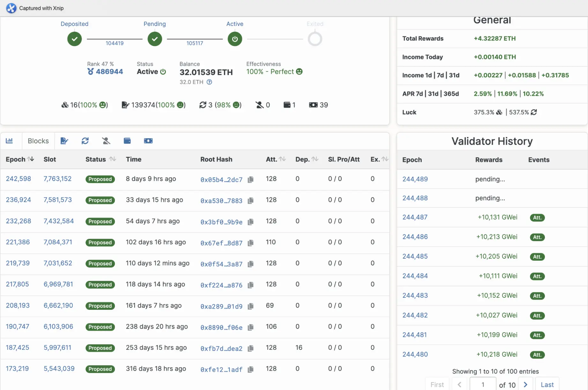Copy root hash 0xfe12…1adf
Image resolution: width=588 pixels, height=390 pixels.
[251, 369]
